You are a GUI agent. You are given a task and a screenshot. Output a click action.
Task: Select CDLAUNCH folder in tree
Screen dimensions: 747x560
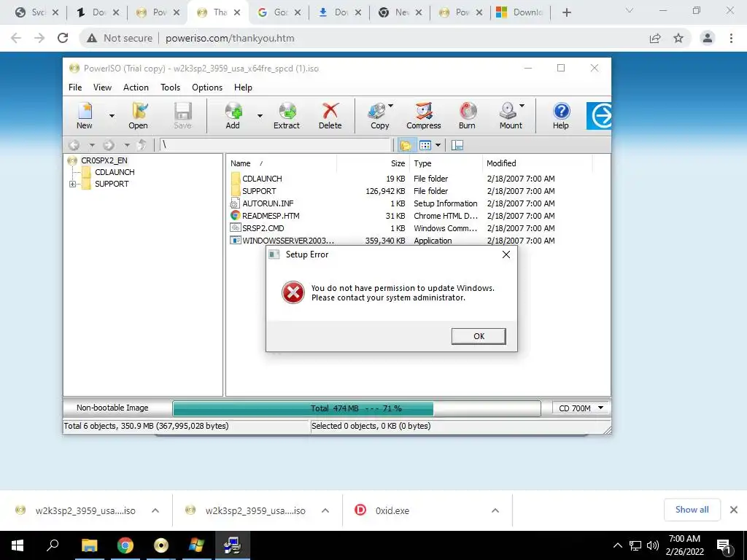tap(115, 172)
